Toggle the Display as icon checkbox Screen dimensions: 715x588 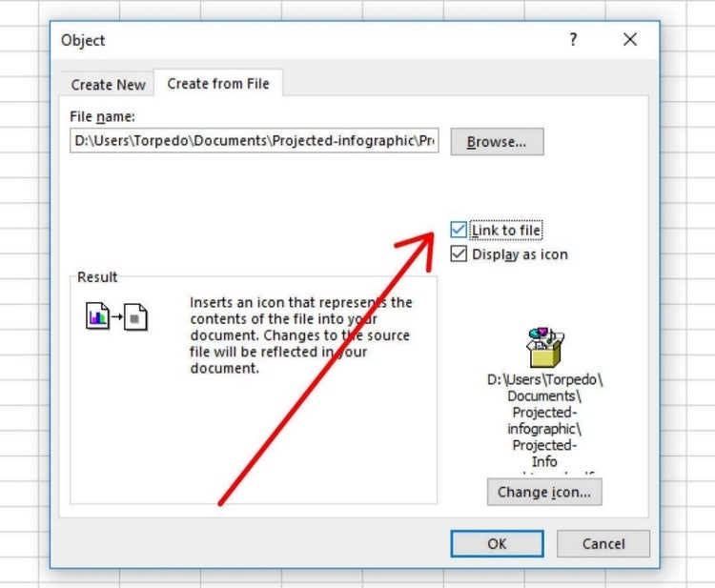(x=459, y=253)
